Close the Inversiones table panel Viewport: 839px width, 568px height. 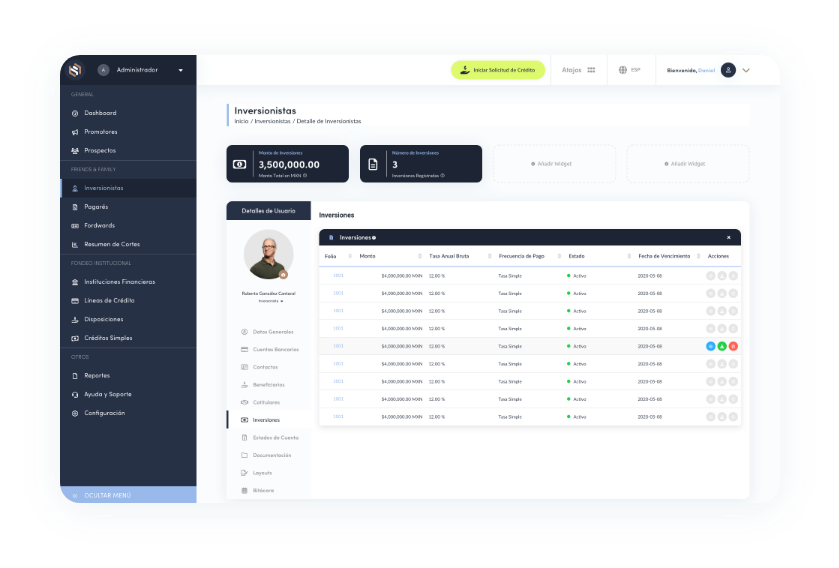pyautogui.click(x=728, y=237)
